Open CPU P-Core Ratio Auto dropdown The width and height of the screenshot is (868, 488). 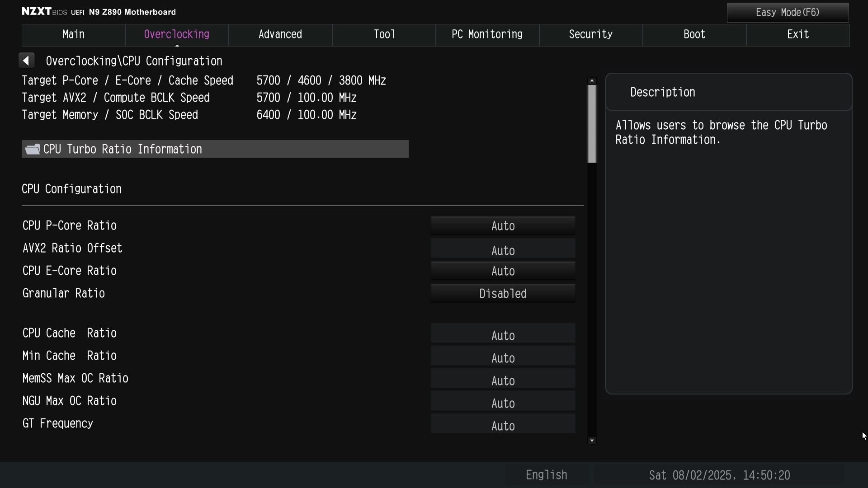point(503,225)
